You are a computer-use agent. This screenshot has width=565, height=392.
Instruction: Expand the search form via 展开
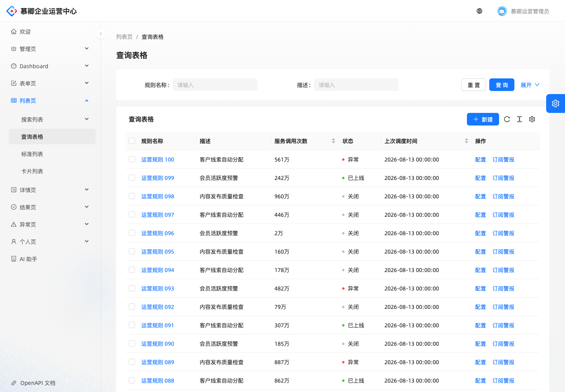pyautogui.click(x=530, y=85)
